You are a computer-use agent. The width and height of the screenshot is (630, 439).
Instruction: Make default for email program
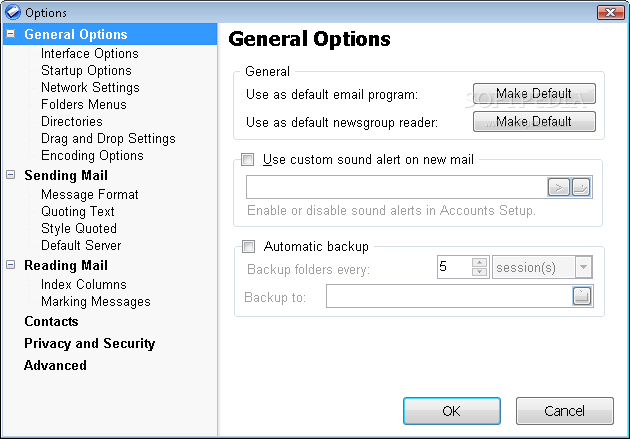coord(534,94)
